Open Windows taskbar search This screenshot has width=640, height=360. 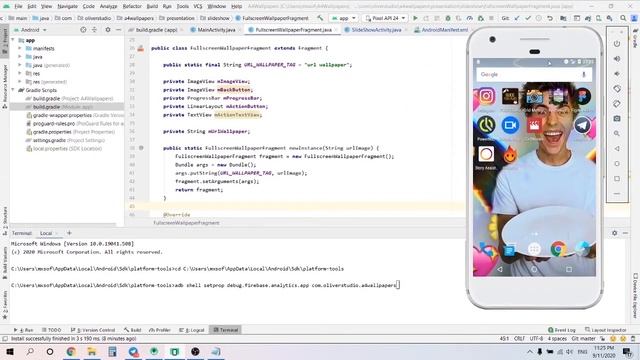tap(30, 351)
